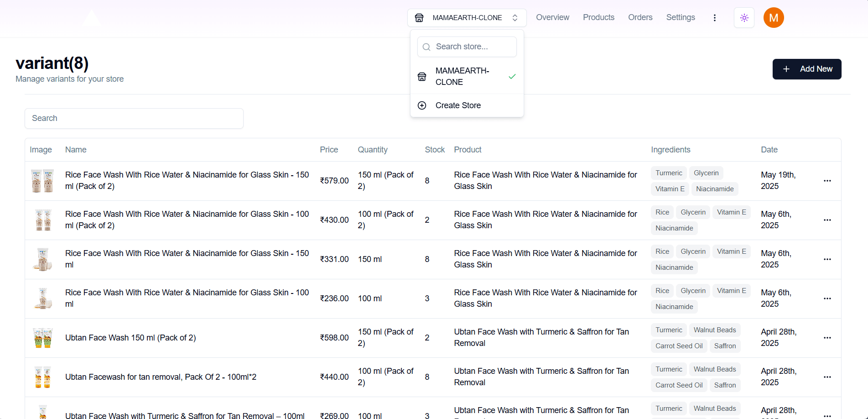Open actions menu for ₹430.00 variant row
This screenshot has width=868, height=419.
point(827,220)
